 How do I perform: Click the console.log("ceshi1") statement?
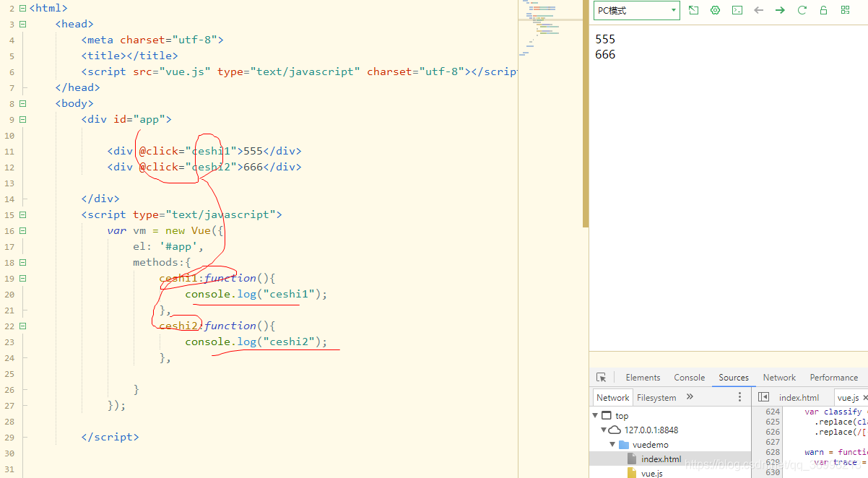pos(256,295)
